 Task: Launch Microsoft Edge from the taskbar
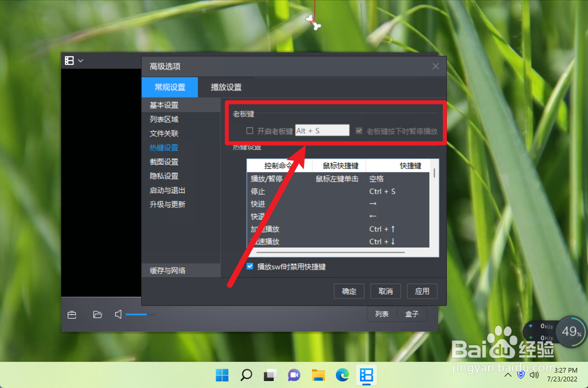pos(342,375)
